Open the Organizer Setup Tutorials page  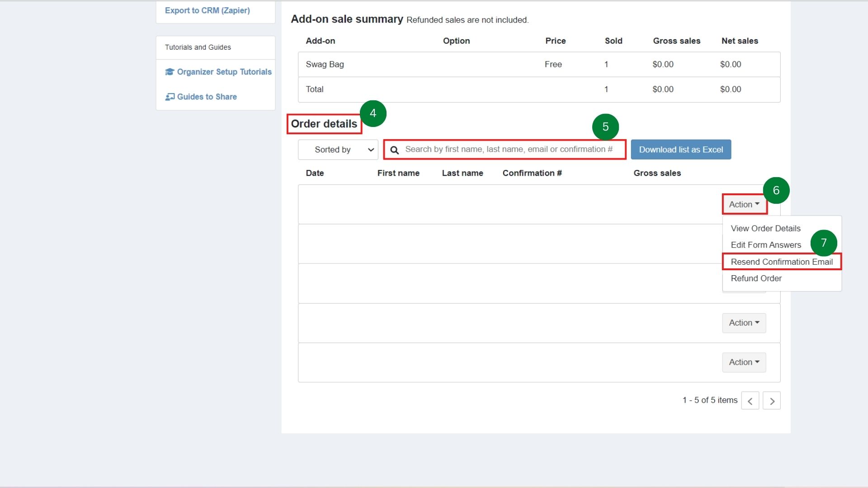click(x=223, y=72)
